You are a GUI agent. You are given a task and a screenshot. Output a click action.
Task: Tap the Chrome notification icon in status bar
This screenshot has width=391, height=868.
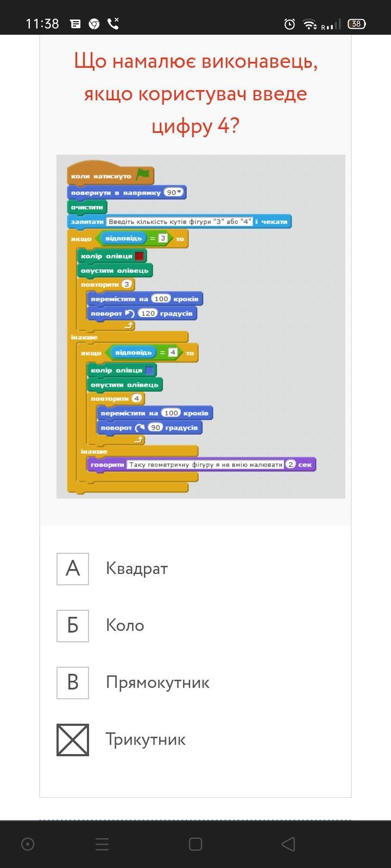pos(94,24)
